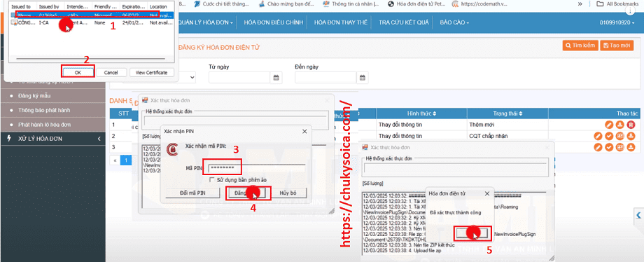The width and height of the screenshot is (644, 262).
Task: Click the Hủy bỏ button in the PIN dialog
Action: (x=288, y=193)
